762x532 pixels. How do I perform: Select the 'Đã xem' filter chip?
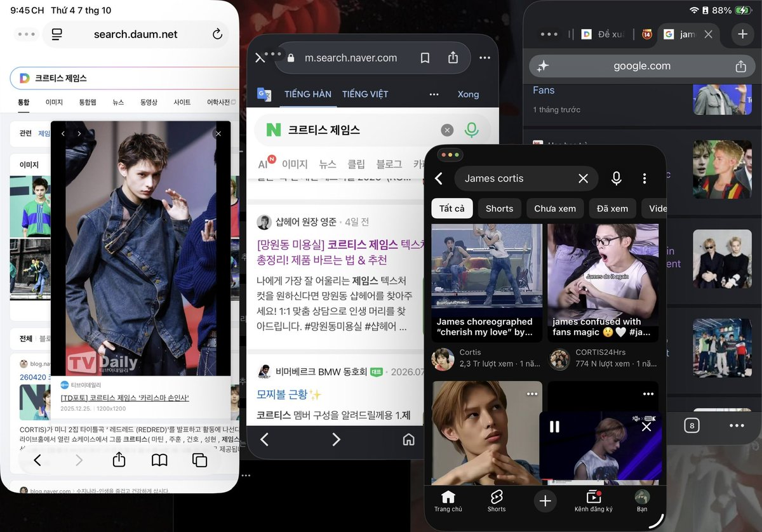click(613, 208)
